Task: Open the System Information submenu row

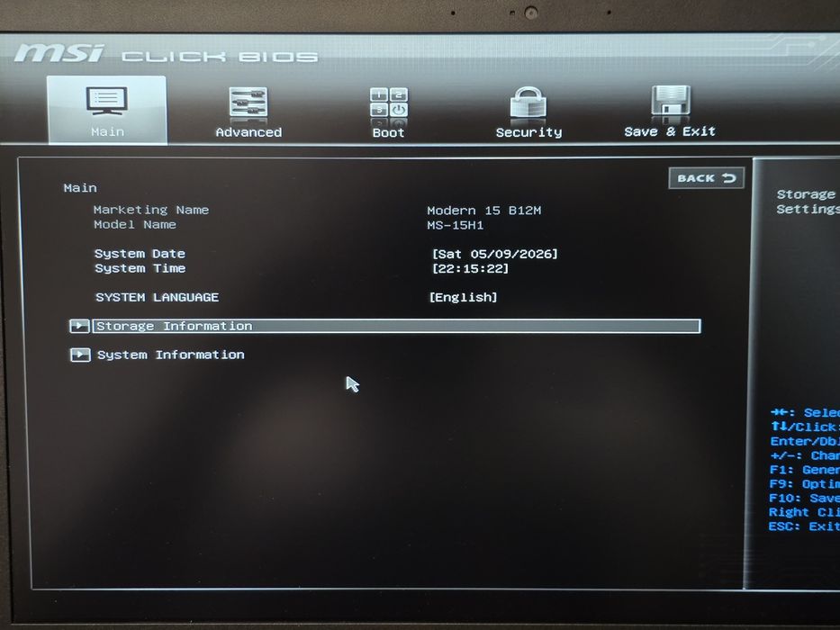Action: [170, 355]
